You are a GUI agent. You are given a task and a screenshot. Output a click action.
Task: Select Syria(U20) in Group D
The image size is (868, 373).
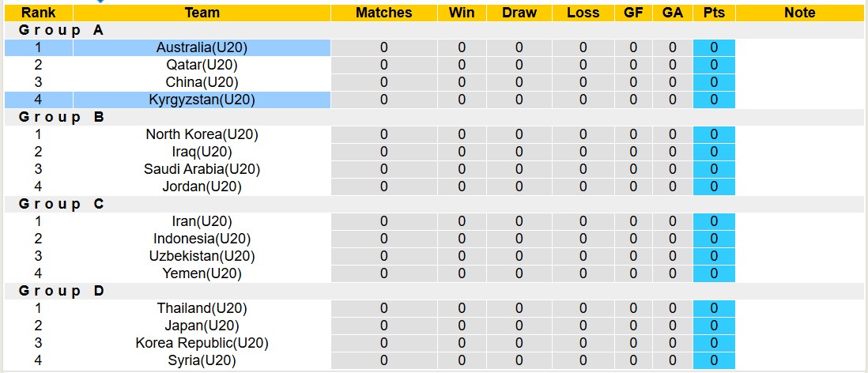202,360
